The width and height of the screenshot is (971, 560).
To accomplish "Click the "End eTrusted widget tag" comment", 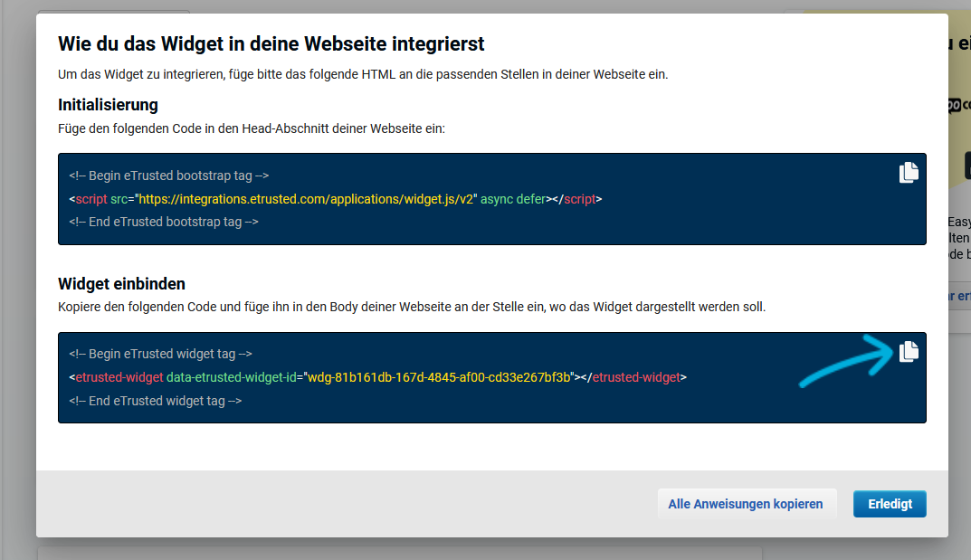I will point(155,400).
